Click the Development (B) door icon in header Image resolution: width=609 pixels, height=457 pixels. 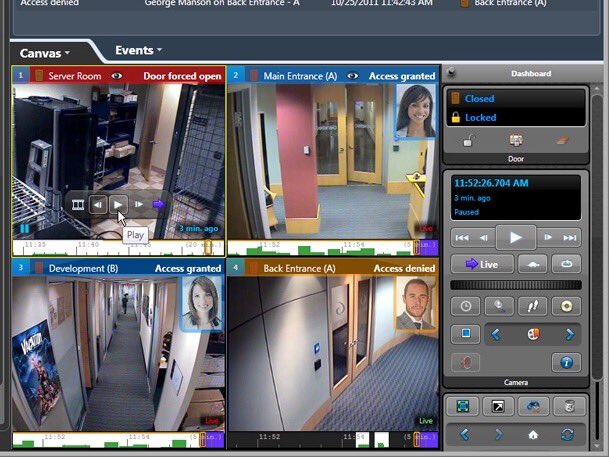point(38,268)
